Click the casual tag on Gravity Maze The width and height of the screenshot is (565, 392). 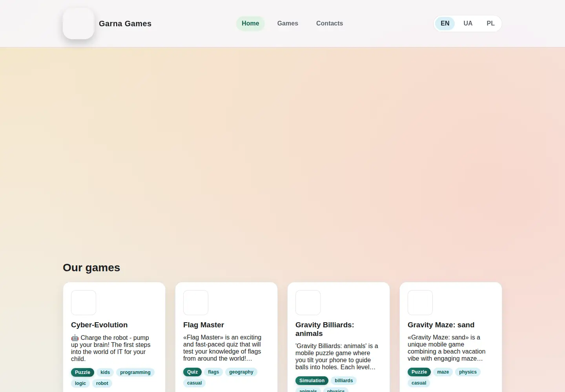click(419, 383)
